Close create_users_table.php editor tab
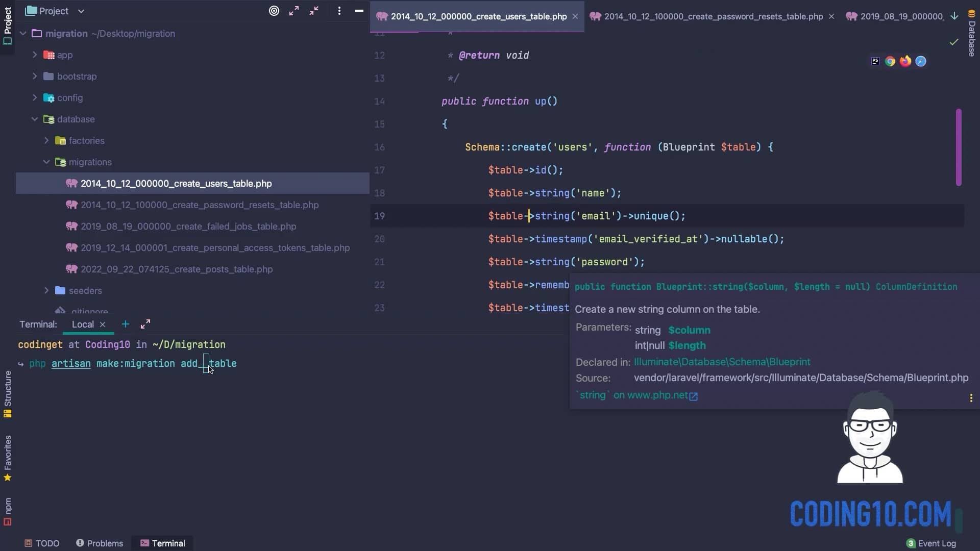The width and height of the screenshot is (980, 551). click(x=575, y=16)
